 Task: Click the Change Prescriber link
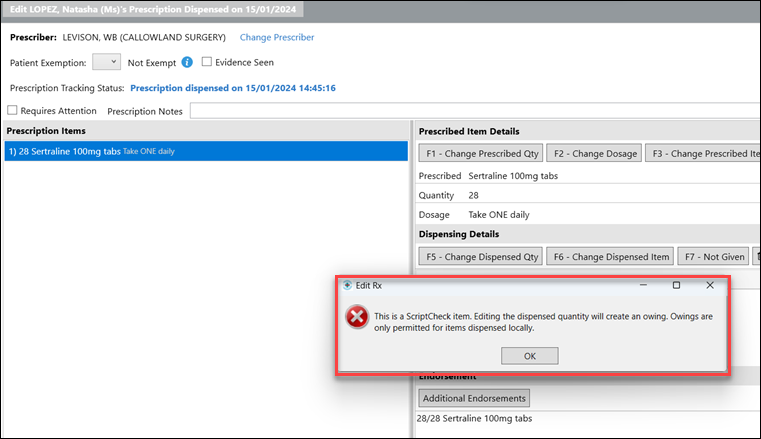coord(277,37)
